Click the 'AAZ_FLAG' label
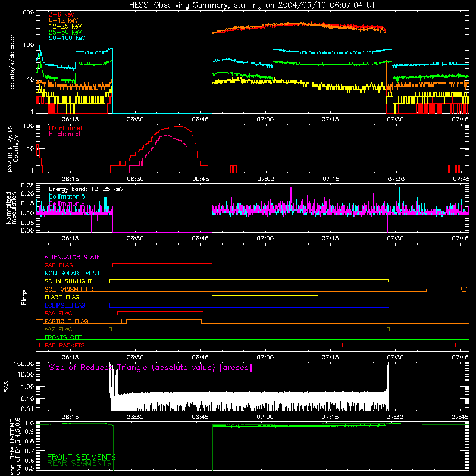This screenshot has height=476, width=476. point(58,329)
